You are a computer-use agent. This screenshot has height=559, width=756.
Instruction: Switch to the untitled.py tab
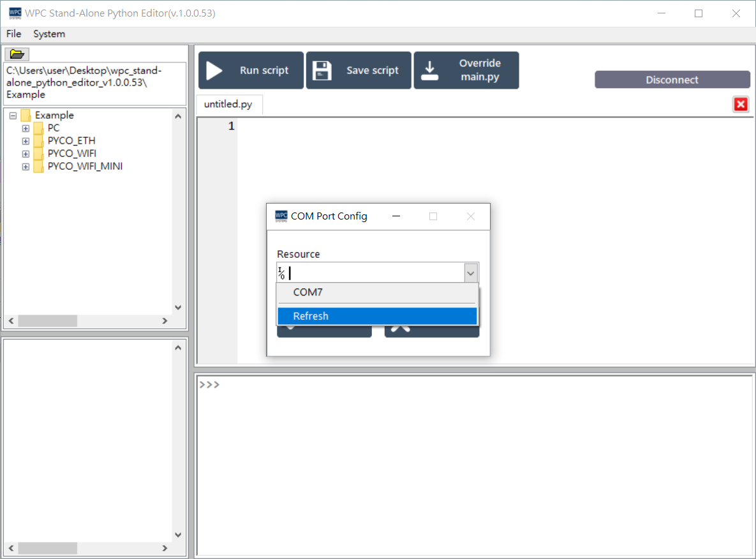pos(228,105)
